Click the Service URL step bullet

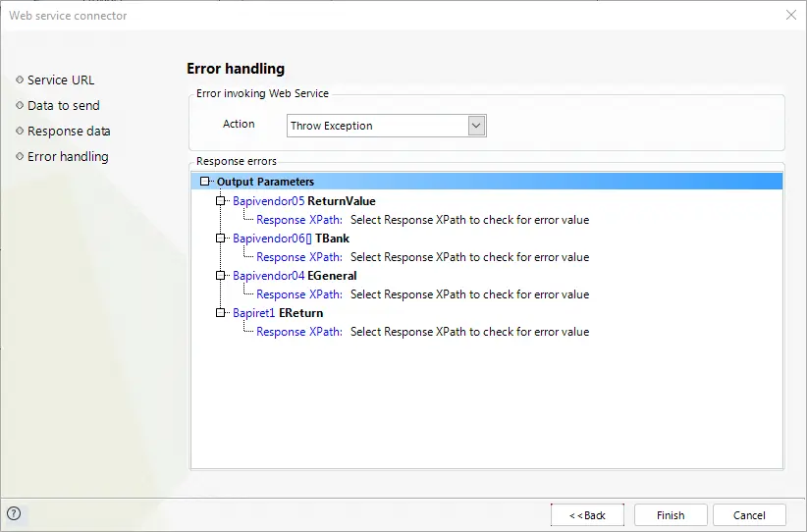20,80
